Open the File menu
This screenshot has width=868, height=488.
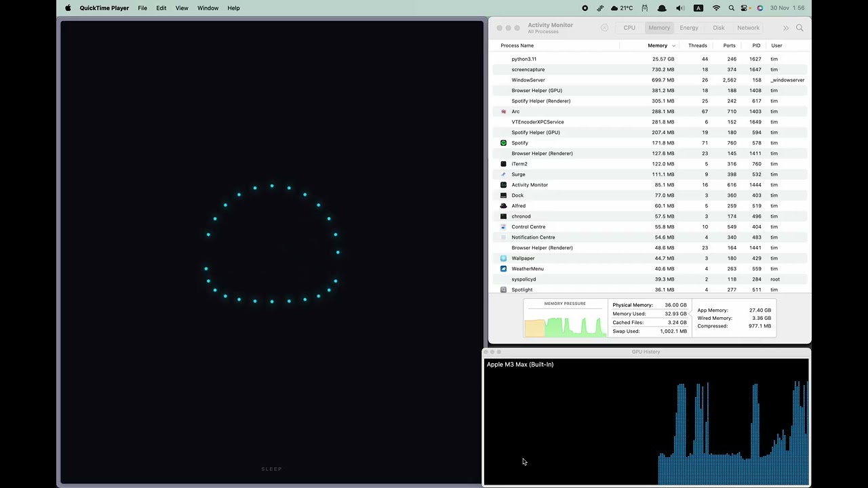(x=142, y=8)
